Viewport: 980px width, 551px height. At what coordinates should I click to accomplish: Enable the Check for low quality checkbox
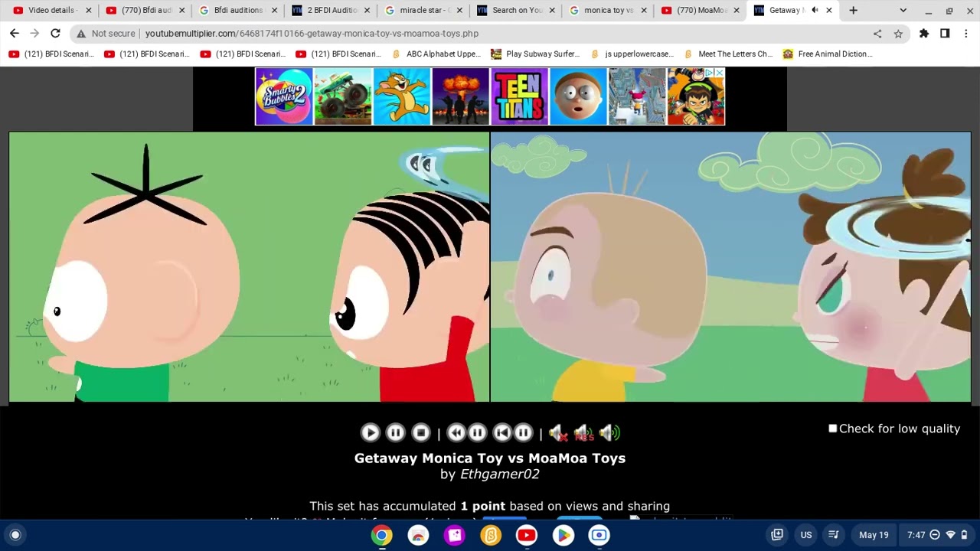(x=833, y=429)
